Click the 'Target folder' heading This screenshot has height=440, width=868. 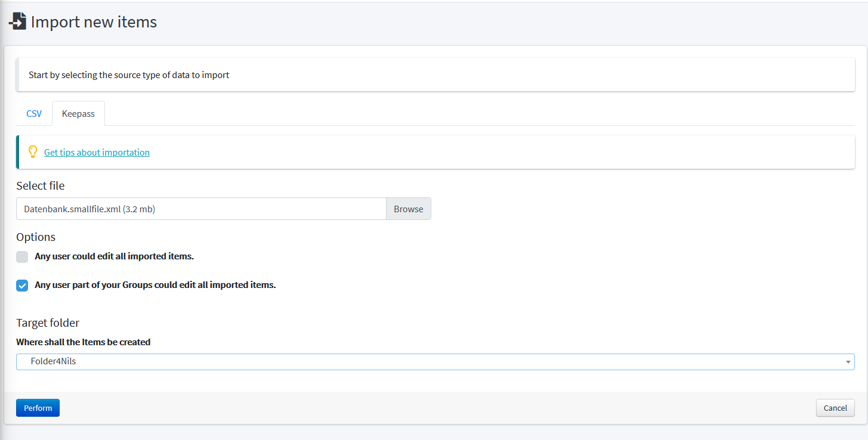pos(48,323)
